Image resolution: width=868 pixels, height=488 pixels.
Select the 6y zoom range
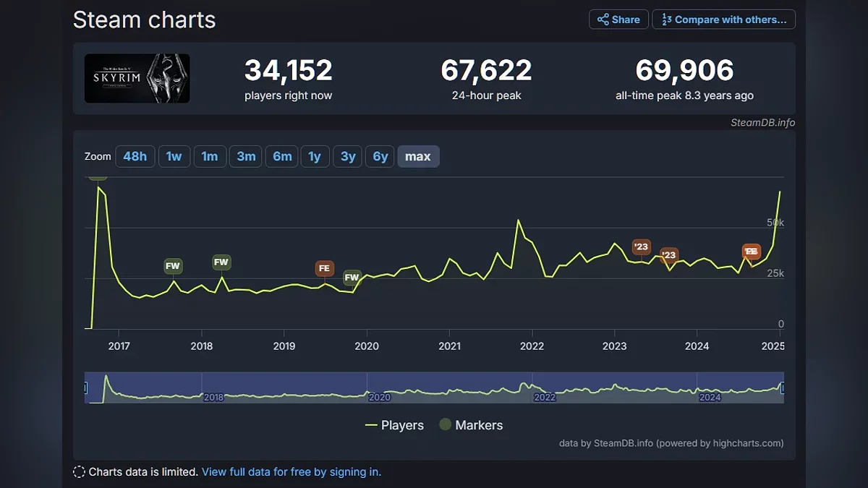(380, 156)
